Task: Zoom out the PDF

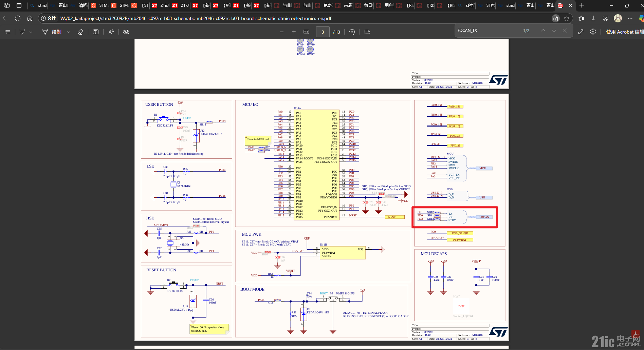Action: pos(282,32)
